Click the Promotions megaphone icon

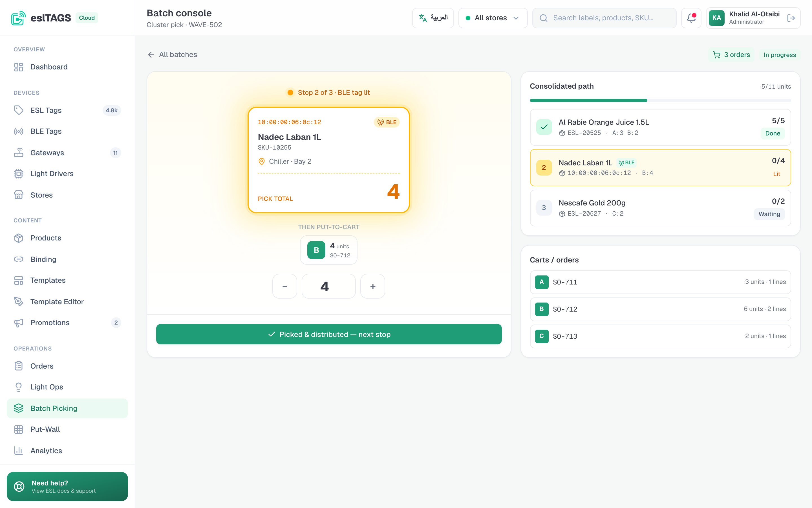18,323
